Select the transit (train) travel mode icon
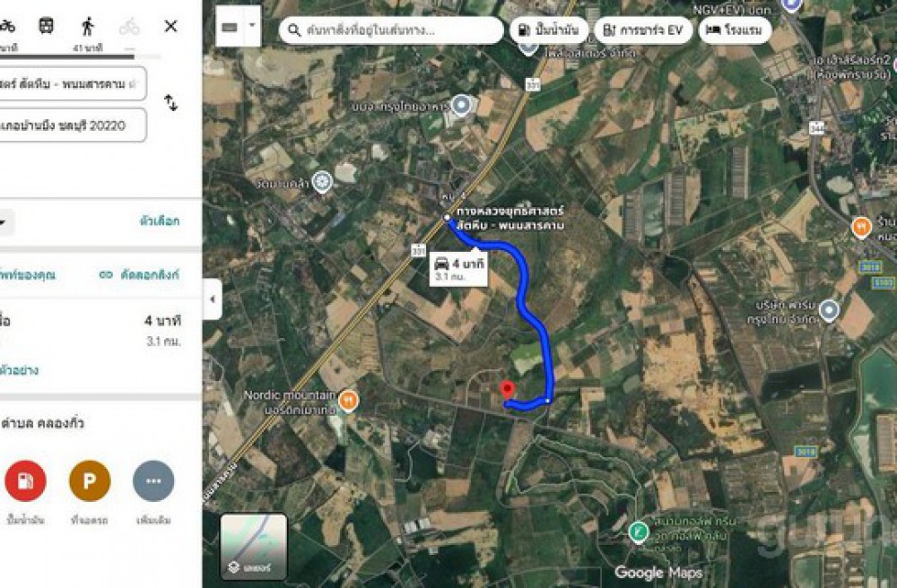Screen dimensions: 897x588 (47, 26)
